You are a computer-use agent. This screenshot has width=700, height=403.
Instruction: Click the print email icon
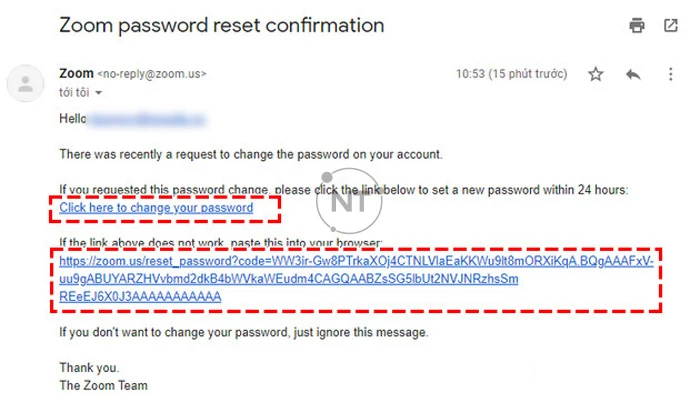coord(637,26)
